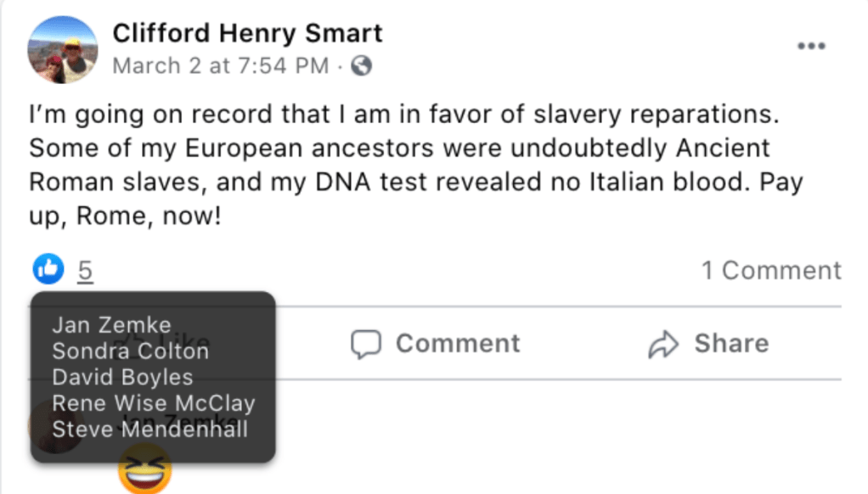
Task: Click the globe public privacy icon
Action: [362, 65]
